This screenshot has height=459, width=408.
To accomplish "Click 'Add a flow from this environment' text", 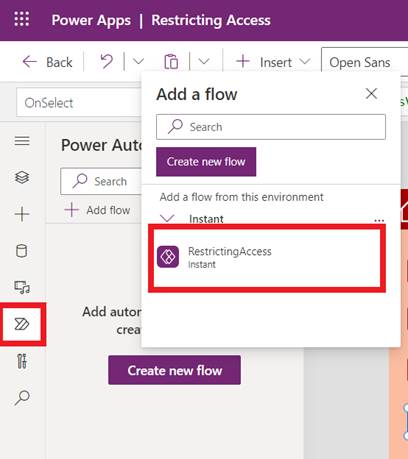I will click(242, 197).
